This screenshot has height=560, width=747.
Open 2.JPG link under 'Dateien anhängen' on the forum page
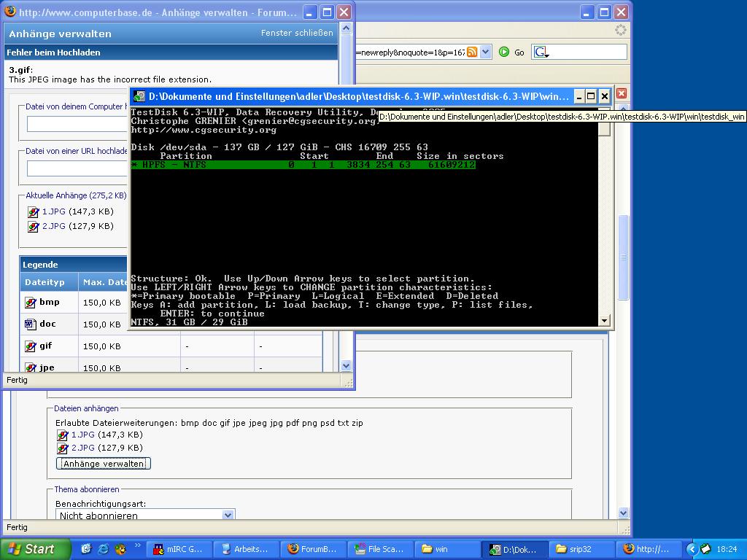83,448
